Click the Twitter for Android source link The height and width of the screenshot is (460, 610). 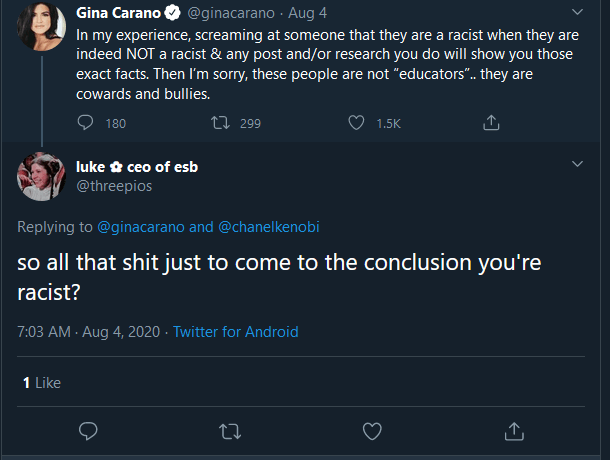coord(236,332)
